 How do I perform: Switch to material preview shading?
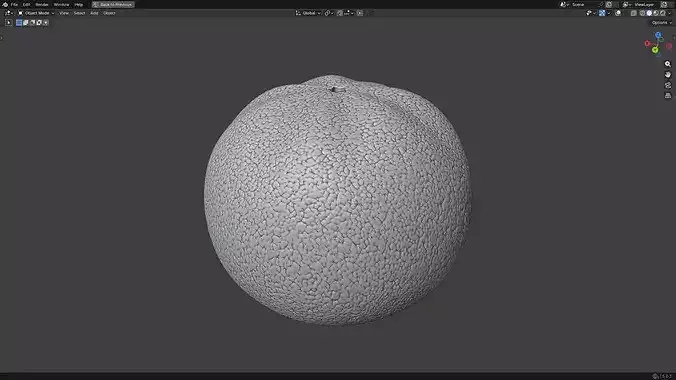[x=656, y=13]
